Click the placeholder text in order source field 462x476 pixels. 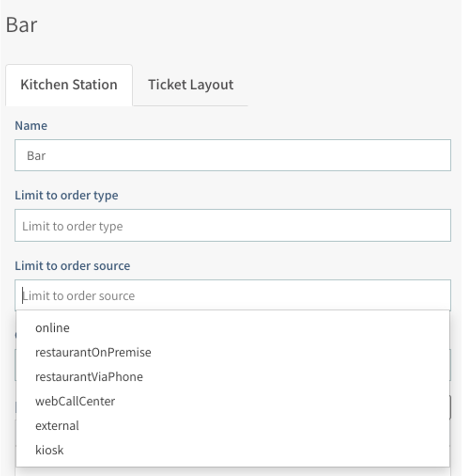79,296
